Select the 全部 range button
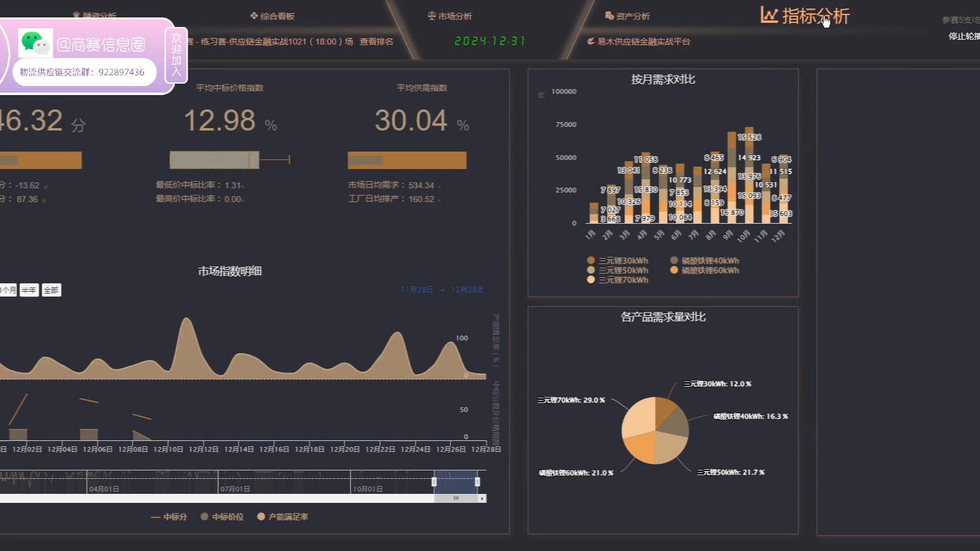The image size is (980, 551). coord(51,290)
